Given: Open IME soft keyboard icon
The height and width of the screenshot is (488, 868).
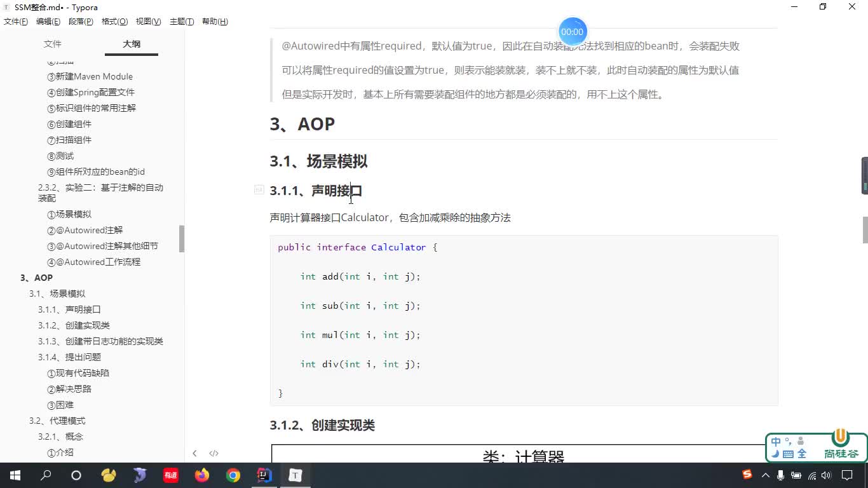Looking at the screenshot, I should click(789, 454).
